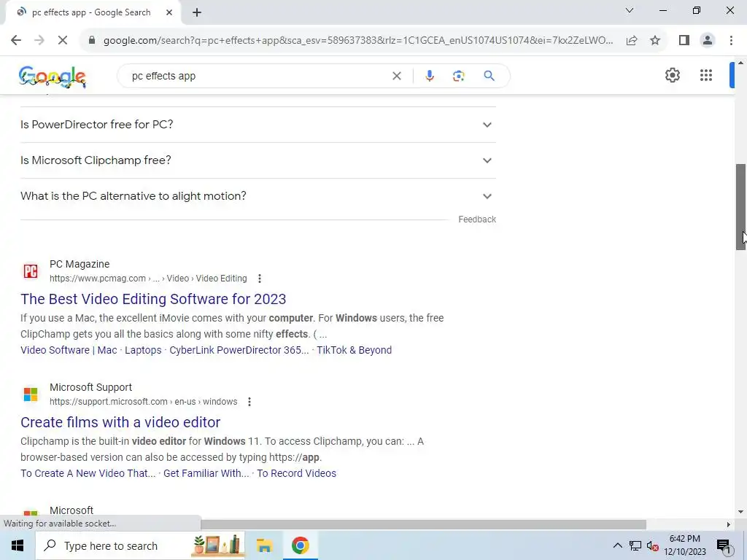Screen dimensions: 747x560
Task: Open 'To Record Videos' sitelink
Action: (x=296, y=473)
